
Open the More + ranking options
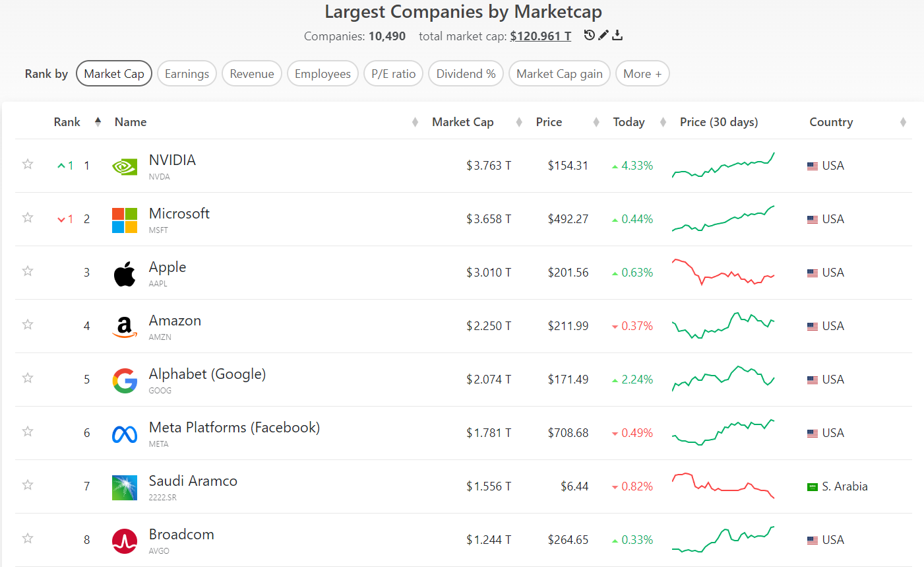(642, 74)
